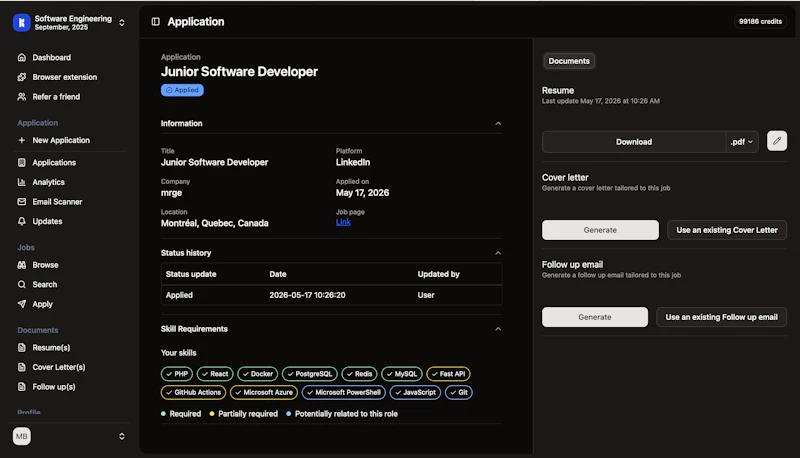
Task: Click the Docker skill tag
Action: point(258,374)
